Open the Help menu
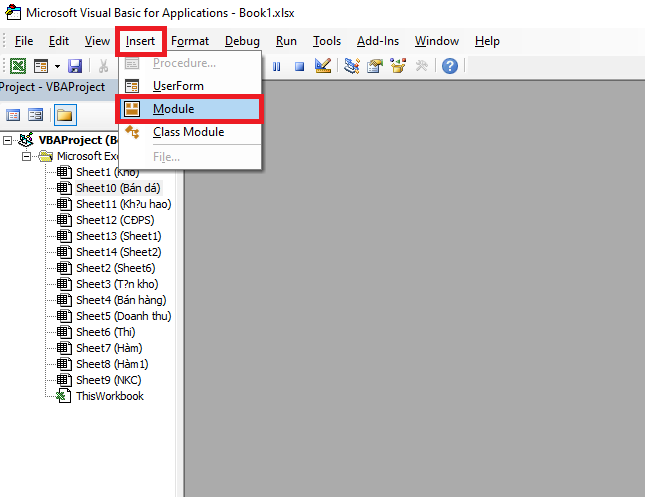 click(487, 41)
